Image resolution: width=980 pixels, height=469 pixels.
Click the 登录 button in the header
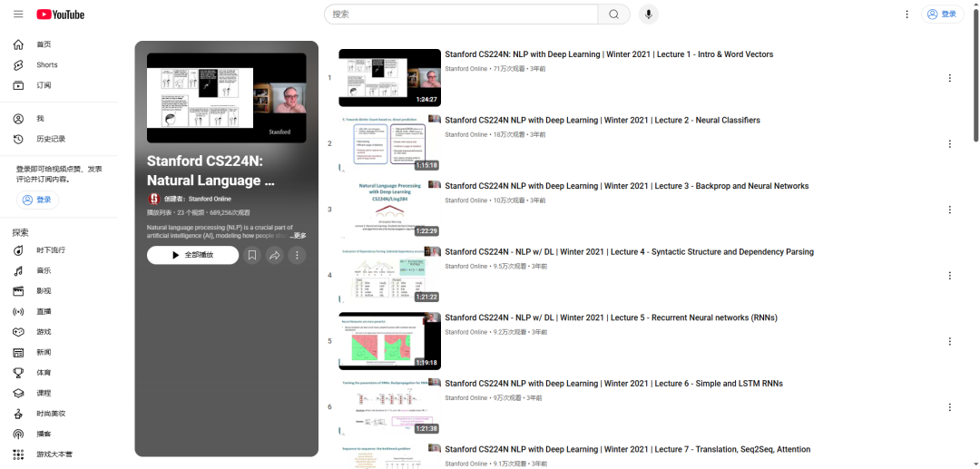(943, 15)
